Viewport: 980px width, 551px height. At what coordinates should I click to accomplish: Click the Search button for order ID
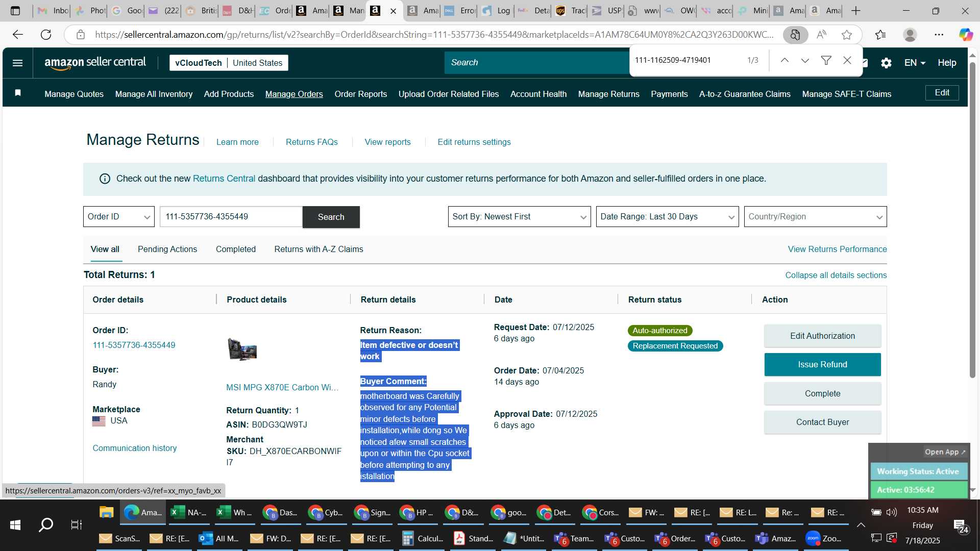click(x=331, y=217)
